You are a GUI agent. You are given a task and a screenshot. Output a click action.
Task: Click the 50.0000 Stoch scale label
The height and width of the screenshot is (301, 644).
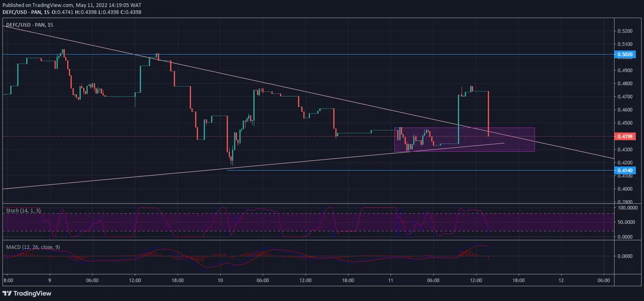click(627, 222)
